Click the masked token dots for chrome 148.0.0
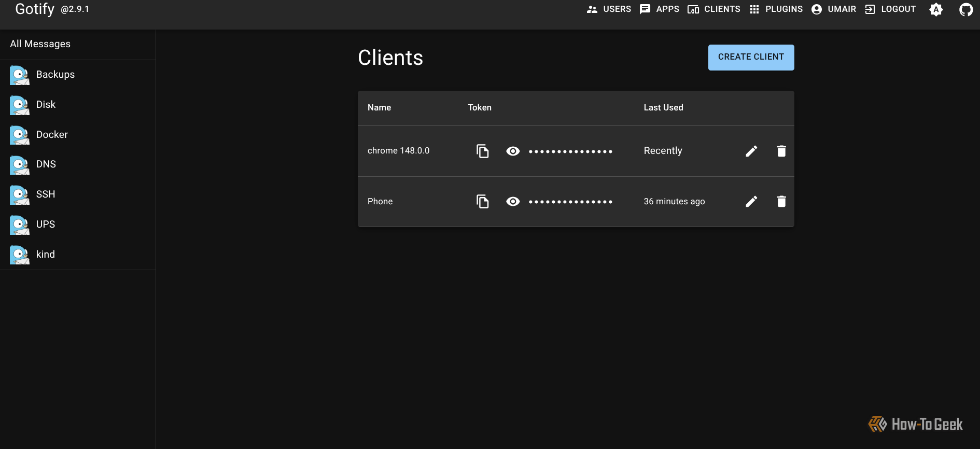980x449 pixels. tap(570, 151)
